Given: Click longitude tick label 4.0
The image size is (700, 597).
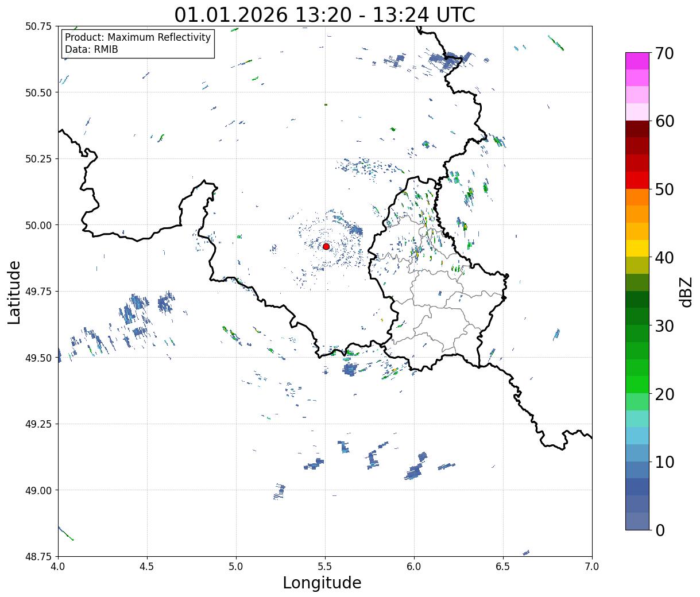Looking at the screenshot, I should click(58, 567).
